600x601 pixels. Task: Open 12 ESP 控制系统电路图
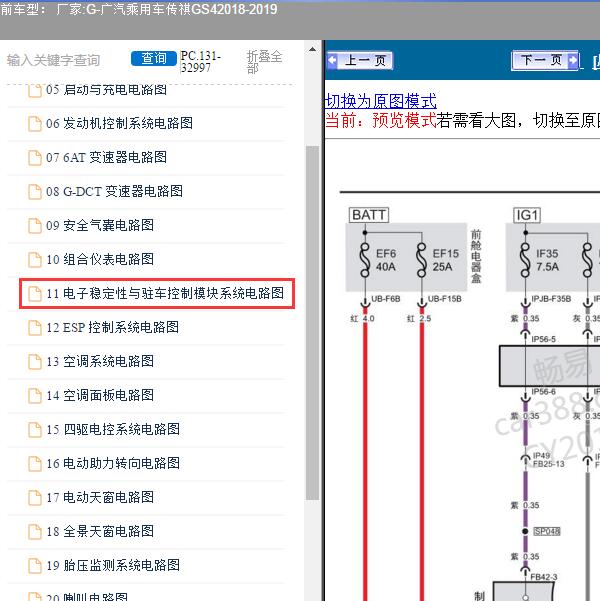(x=113, y=327)
